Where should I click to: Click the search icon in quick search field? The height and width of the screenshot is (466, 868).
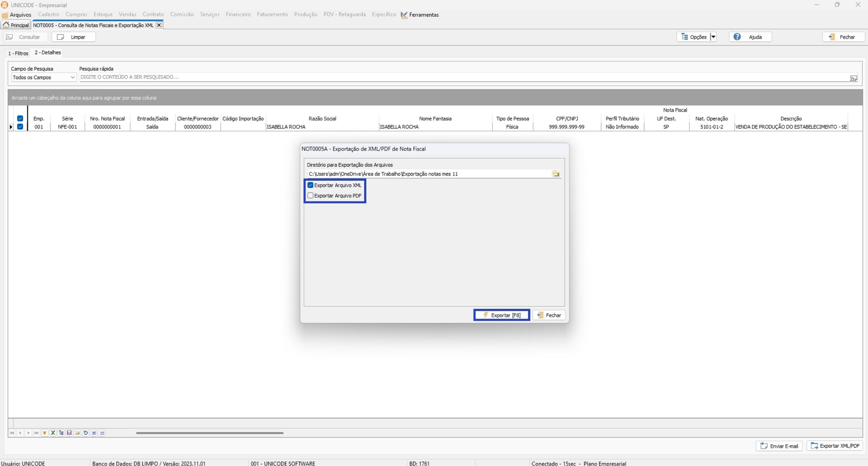[x=854, y=78]
